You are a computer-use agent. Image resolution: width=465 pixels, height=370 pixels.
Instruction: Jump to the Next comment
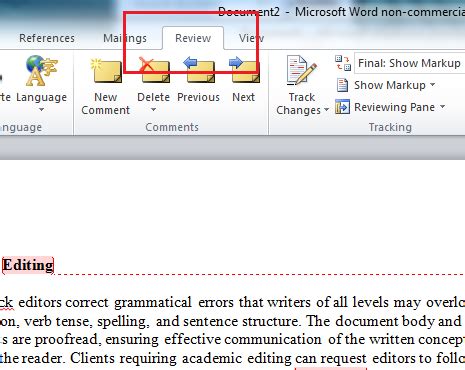coord(244,80)
